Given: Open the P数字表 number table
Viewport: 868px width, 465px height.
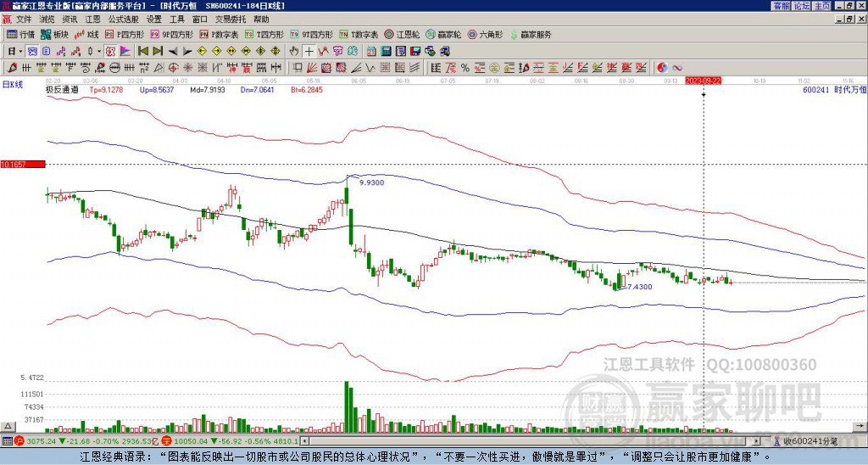Looking at the screenshot, I should (x=219, y=34).
